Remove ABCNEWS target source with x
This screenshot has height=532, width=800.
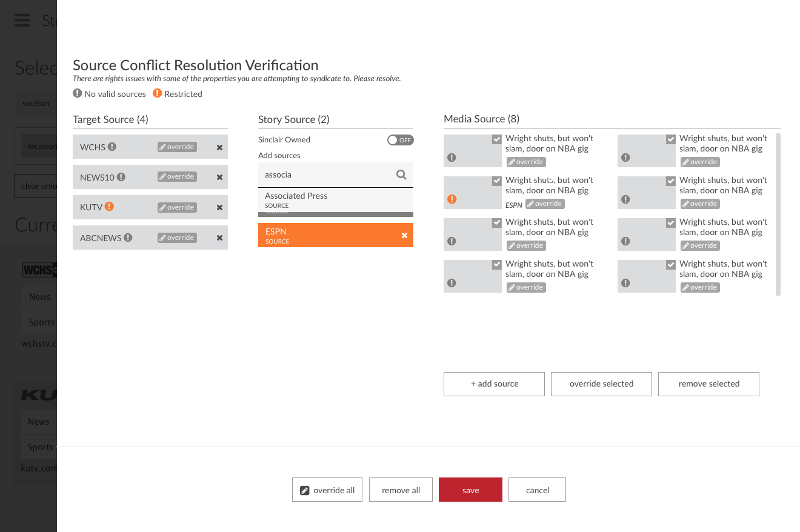219,238
